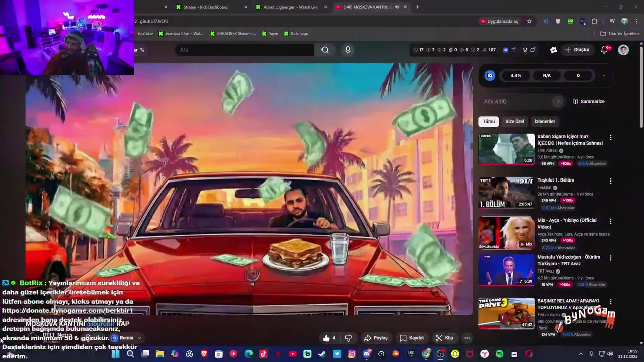Open the browser media controls icon
The image size is (644, 362).
click(x=612, y=21)
